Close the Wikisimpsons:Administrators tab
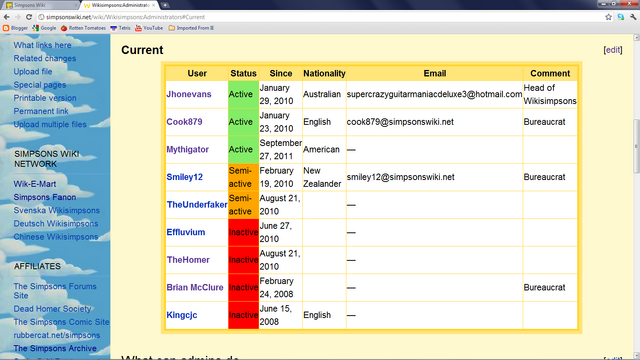The height and width of the screenshot is (360, 640). point(153,5)
